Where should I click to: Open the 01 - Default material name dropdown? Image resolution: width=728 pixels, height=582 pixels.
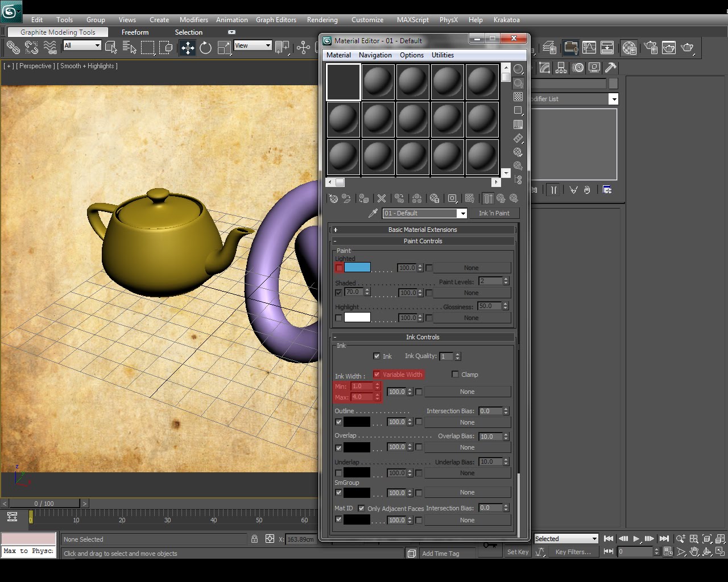click(462, 213)
